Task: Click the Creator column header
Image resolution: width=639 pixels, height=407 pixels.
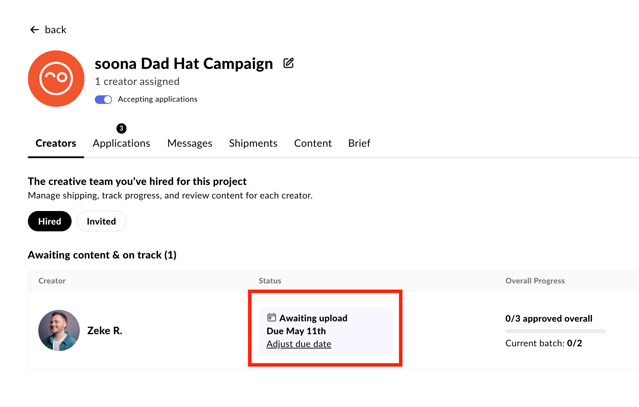Action: point(52,281)
